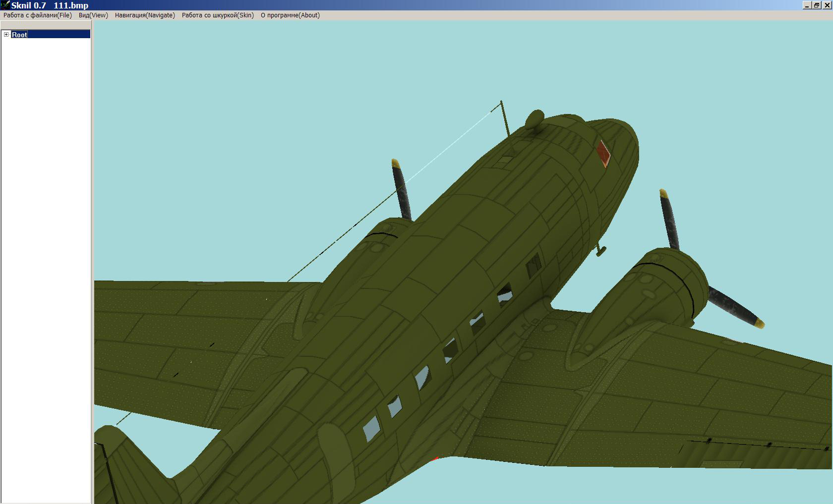The image size is (833, 504).
Task: Select the Root tree item
Action: pyautogui.click(x=20, y=35)
